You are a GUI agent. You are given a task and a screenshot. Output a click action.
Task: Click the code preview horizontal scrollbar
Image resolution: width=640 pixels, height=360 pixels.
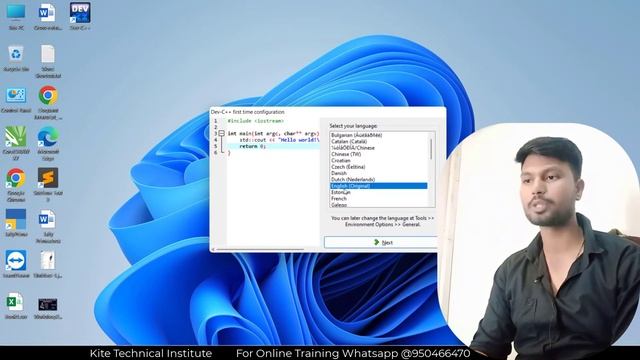coord(260,249)
